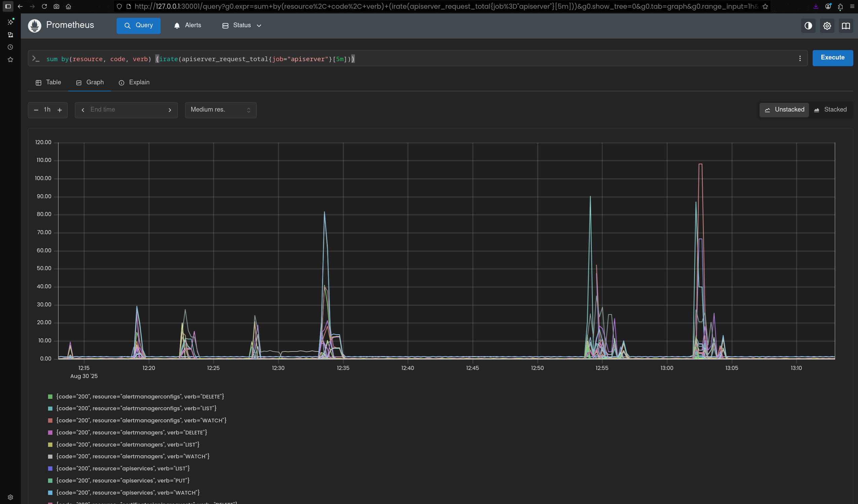Image resolution: width=858 pixels, height=504 pixels.
Task: Click the apiservices LIST color swatch
Action: tap(50, 469)
